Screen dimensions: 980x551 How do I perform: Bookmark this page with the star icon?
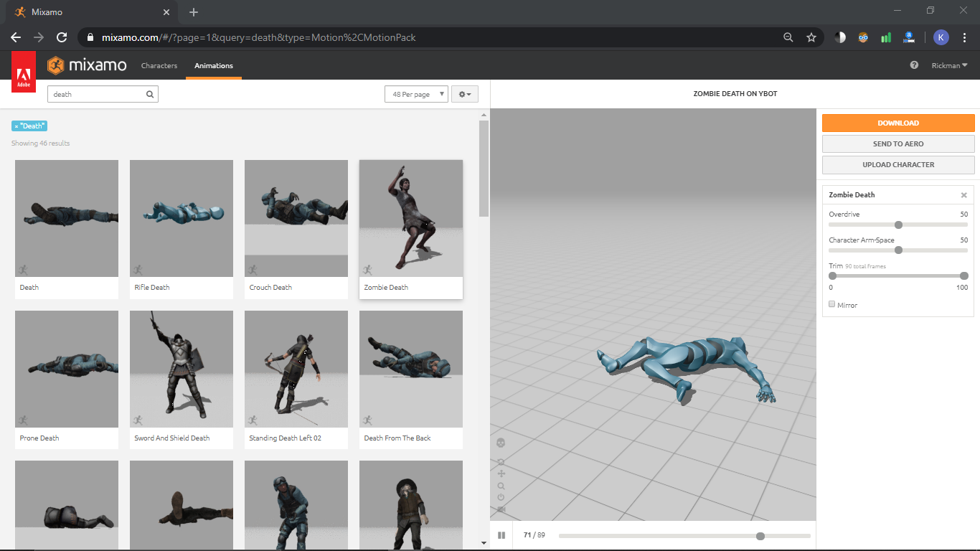(x=811, y=37)
